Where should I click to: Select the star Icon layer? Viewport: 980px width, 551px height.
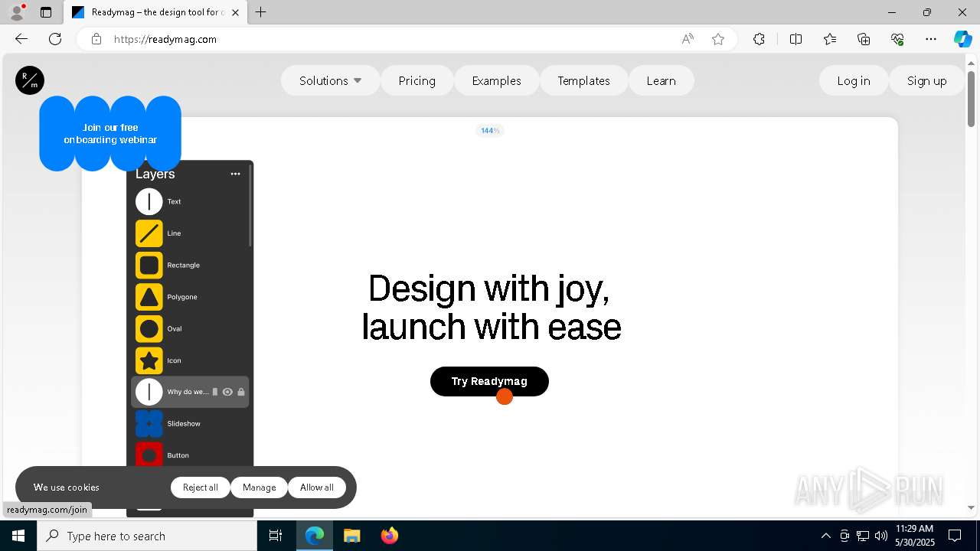(149, 360)
